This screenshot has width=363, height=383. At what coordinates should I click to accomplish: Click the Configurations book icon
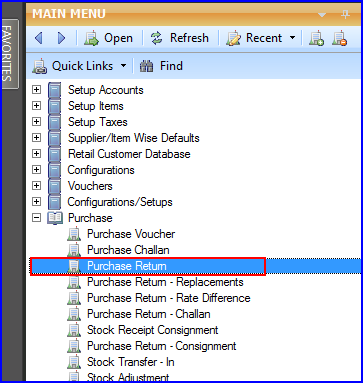point(55,170)
